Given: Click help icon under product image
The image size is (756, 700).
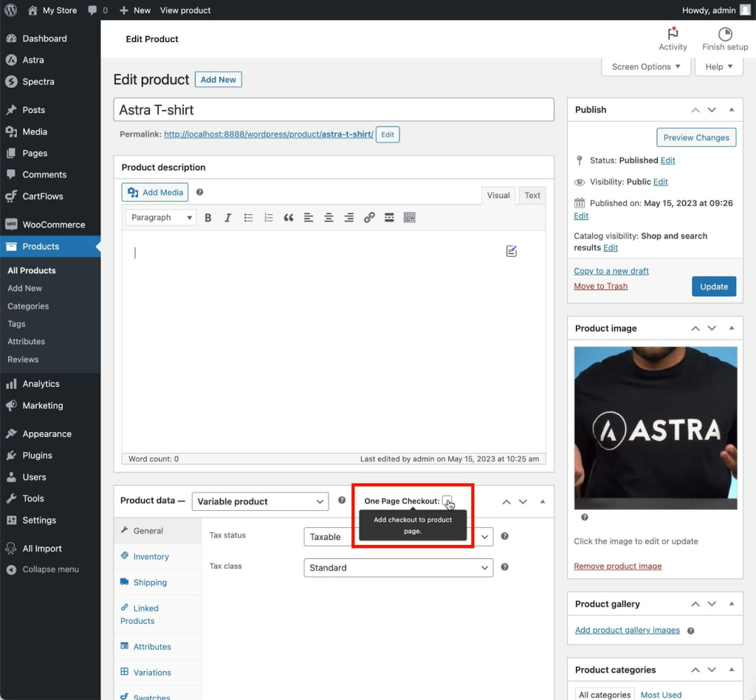Looking at the screenshot, I should 585,518.
